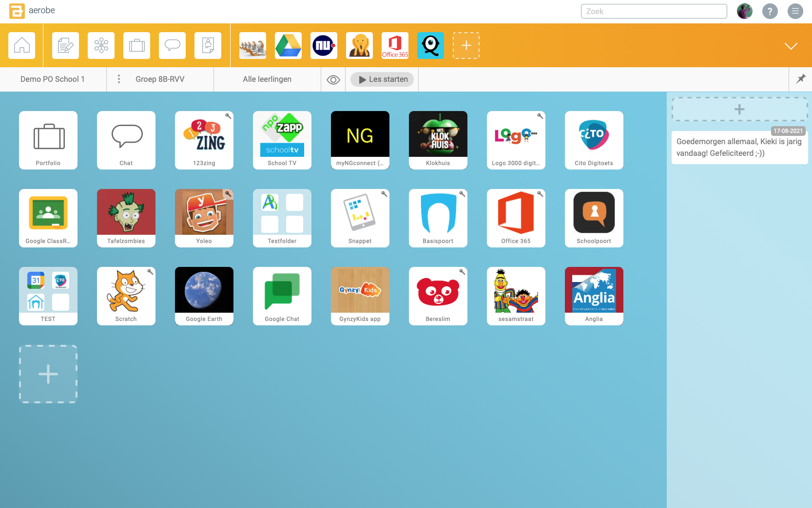
Task: Open the speech bubble chat toolbar icon
Action: 172,45
